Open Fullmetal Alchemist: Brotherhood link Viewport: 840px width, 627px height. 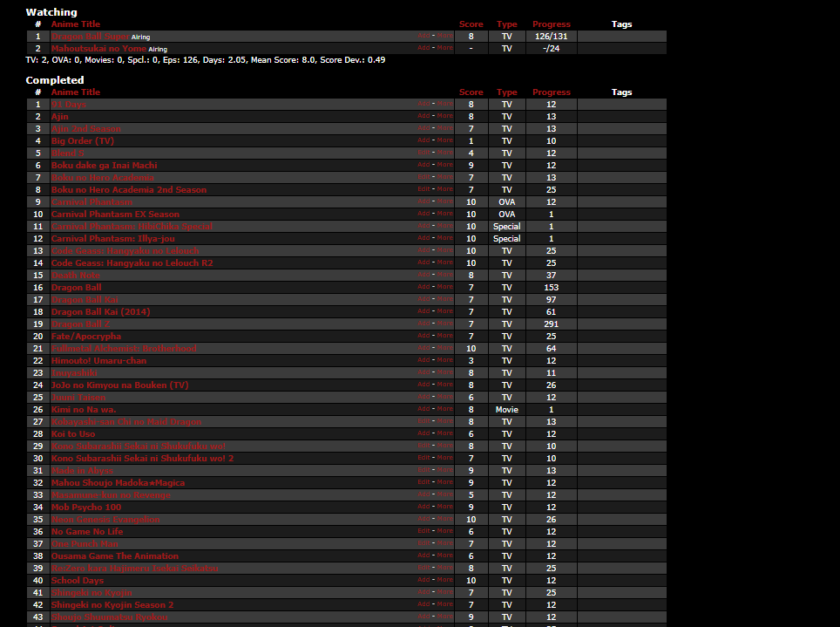click(124, 349)
